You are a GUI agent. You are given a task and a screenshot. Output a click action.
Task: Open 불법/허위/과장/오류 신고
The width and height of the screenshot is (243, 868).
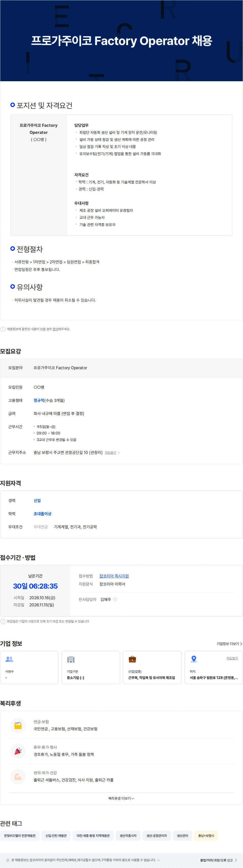point(218,860)
